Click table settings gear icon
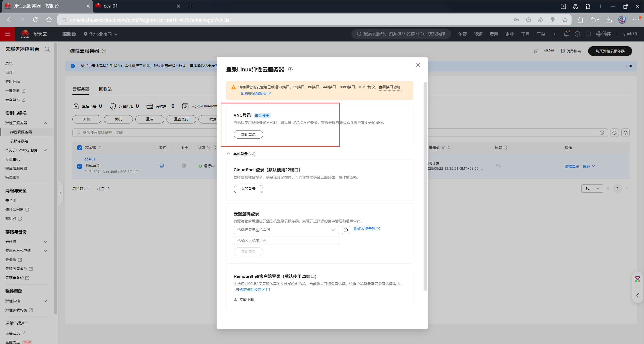644x344 pixels. 625,133
